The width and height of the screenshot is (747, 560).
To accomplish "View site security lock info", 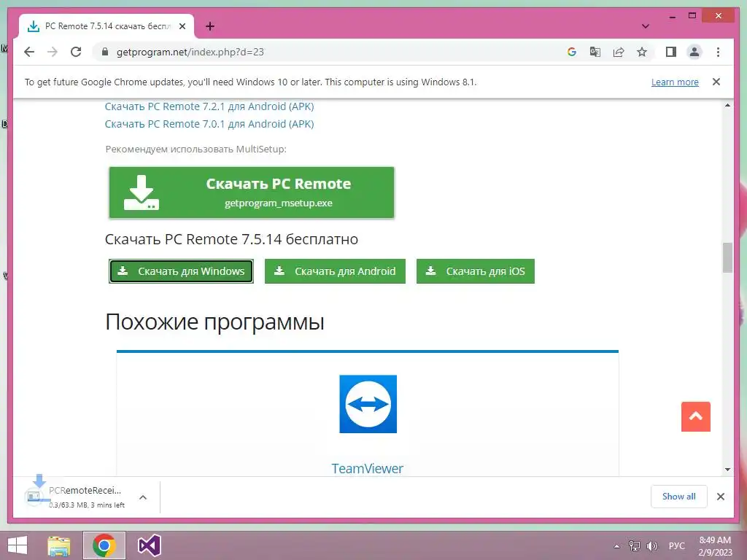I will point(105,52).
